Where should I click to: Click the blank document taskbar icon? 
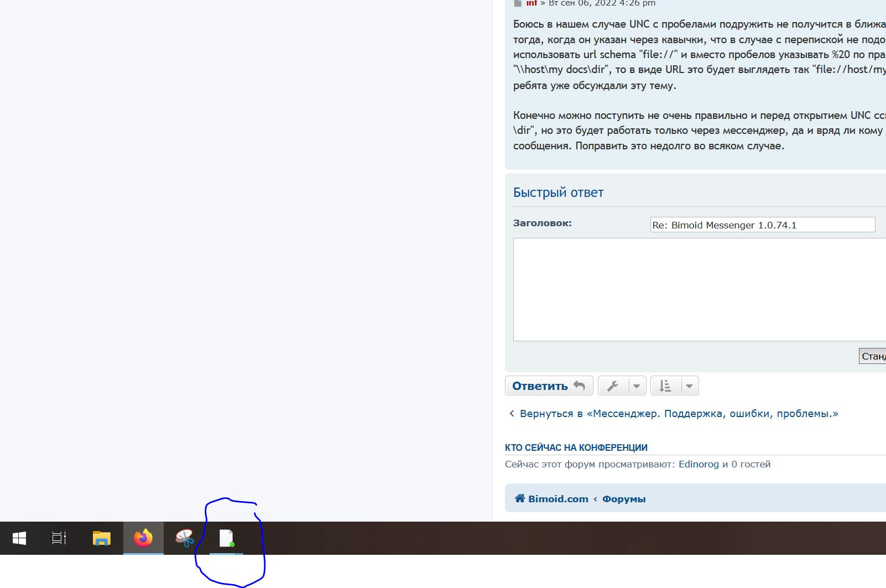[x=226, y=538]
